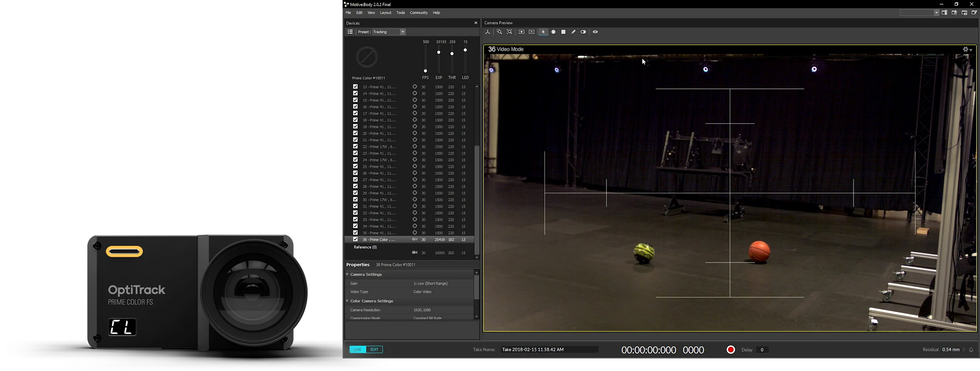The image size is (980, 371).
Task: Click the EXP exposure slider handle
Action: [x=439, y=52]
